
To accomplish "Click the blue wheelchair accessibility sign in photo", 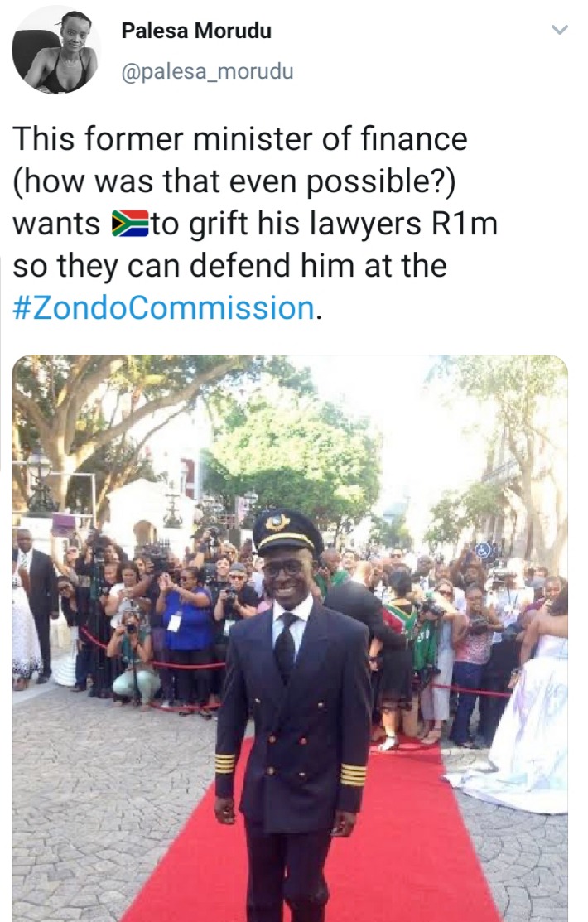I will pos(484,548).
